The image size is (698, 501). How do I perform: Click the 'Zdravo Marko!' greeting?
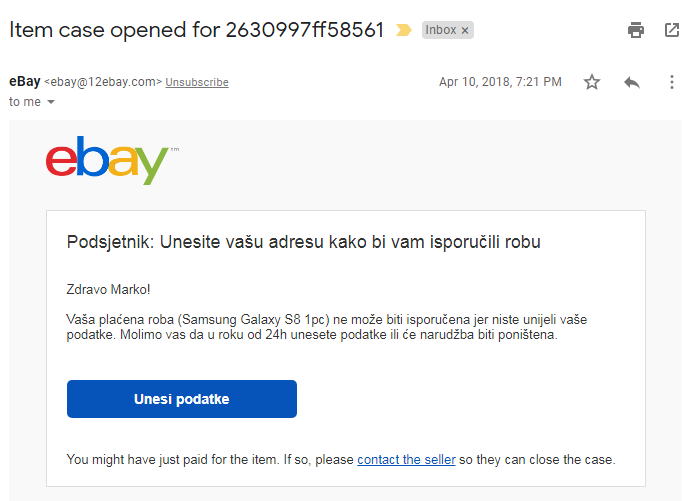108,289
